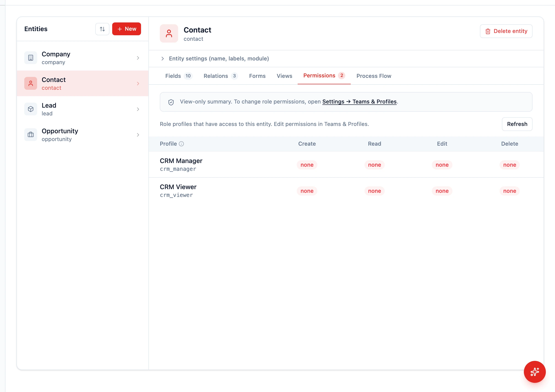
Task: Click the sort entities arrows icon
Action: (x=102, y=29)
